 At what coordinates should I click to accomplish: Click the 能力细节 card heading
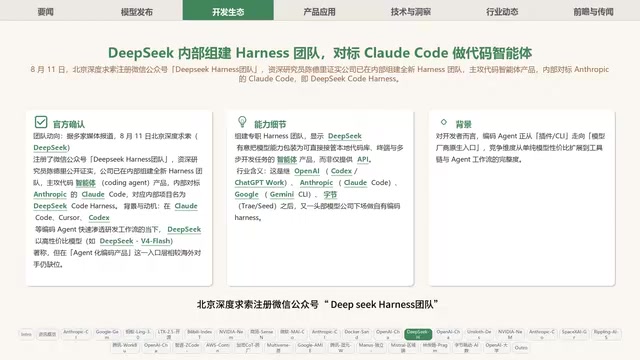pos(270,124)
